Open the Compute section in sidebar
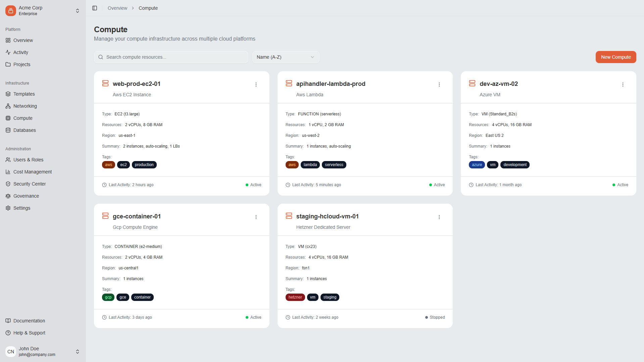The height and width of the screenshot is (362, 644). coord(23,118)
